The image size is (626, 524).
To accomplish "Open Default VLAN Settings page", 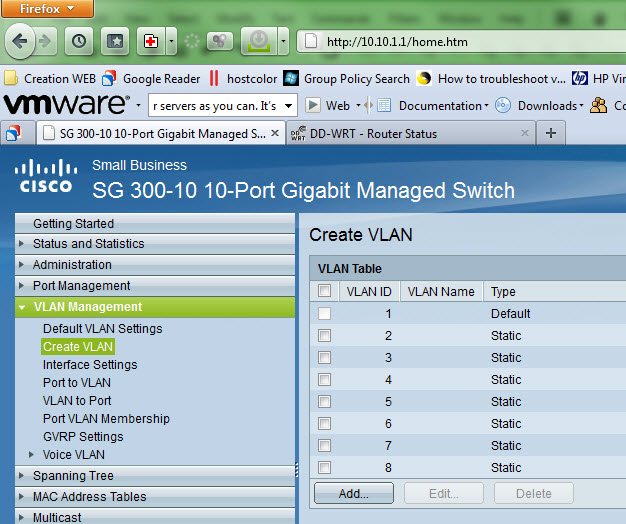I will (x=103, y=328).
